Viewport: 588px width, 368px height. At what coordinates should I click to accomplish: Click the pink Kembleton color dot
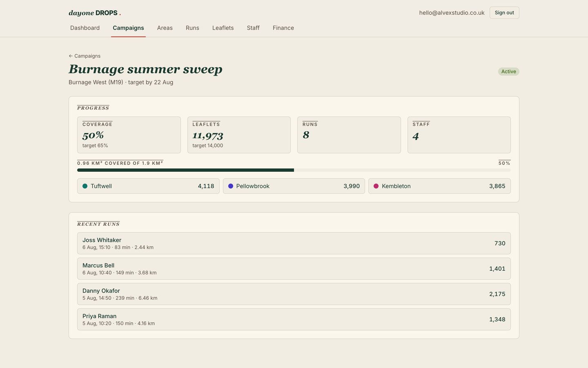[376, 186]
